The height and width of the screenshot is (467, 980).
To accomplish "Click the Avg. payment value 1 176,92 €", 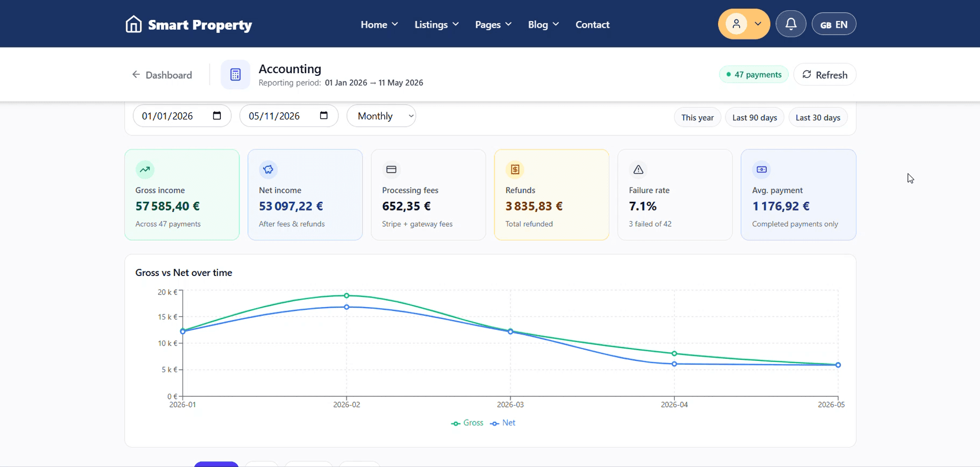I will pyautogui.click(x=781, y=206).
